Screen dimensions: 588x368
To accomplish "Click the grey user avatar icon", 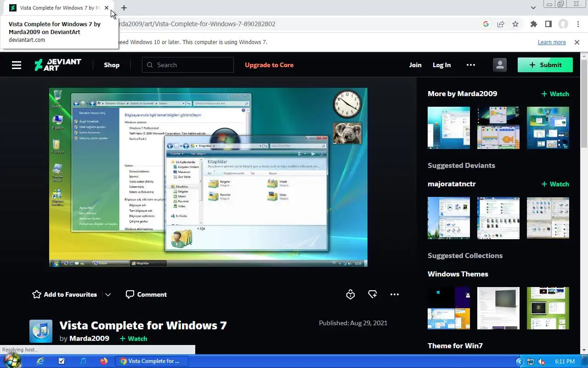I will (x=500, y=65).
